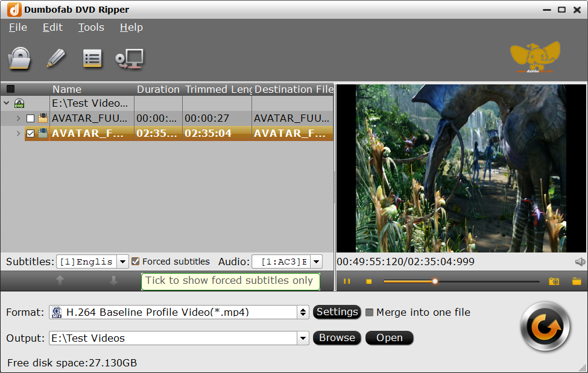Click the Free disk space:27.130GB text
Screen dimensions: 588x373
tap(72, 363)
